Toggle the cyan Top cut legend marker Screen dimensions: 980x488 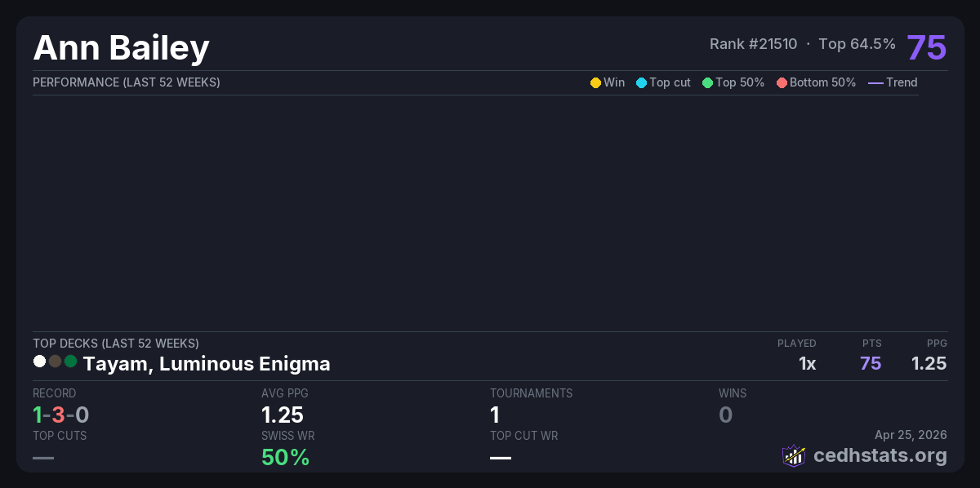click(641, 82)
